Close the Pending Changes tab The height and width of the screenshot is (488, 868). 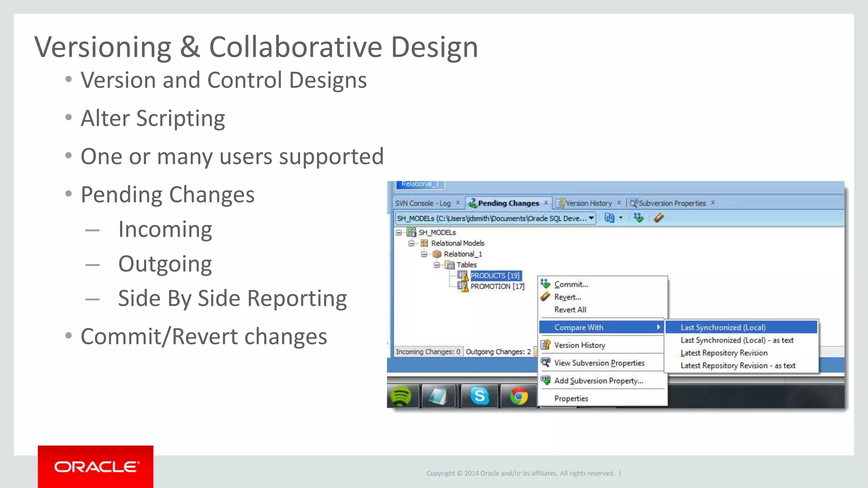546,203
